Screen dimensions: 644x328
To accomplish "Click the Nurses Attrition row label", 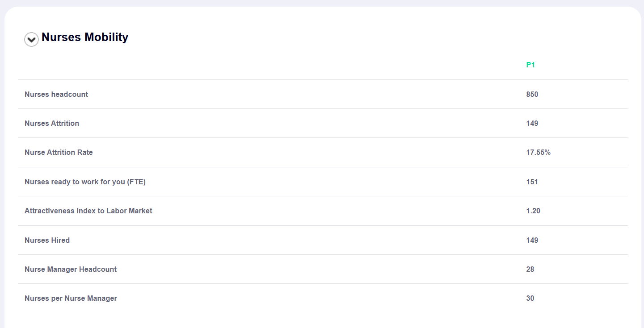I will pyautogui.click(x=52, y=124).
